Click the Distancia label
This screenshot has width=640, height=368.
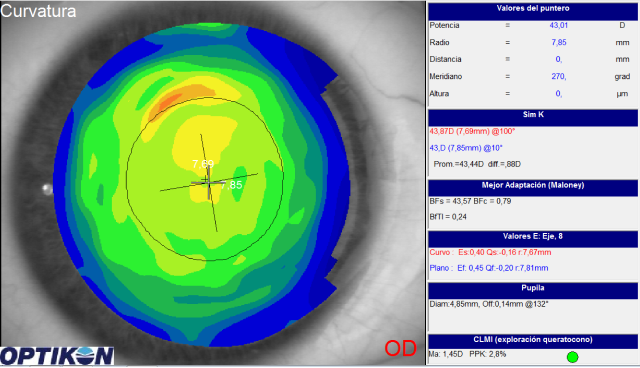pyautogui.click(x=445, y=59)
